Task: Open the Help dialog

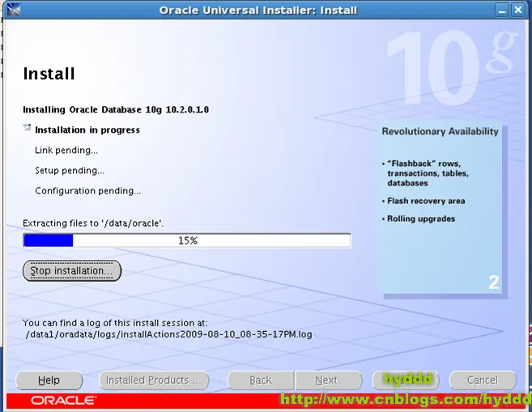Action: click(49, 380)
